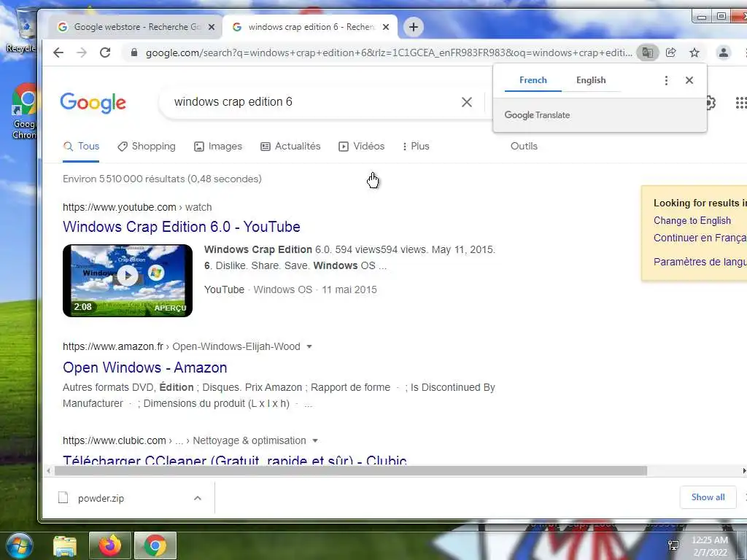Click Continuer en Français link
Screen dimensions: 747x560
click(x=700, y=238)
